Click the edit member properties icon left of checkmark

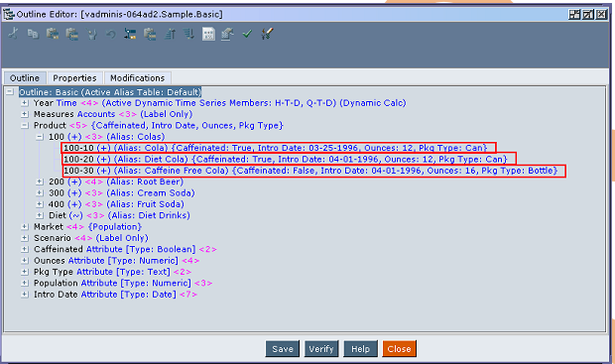click(227, 34)
